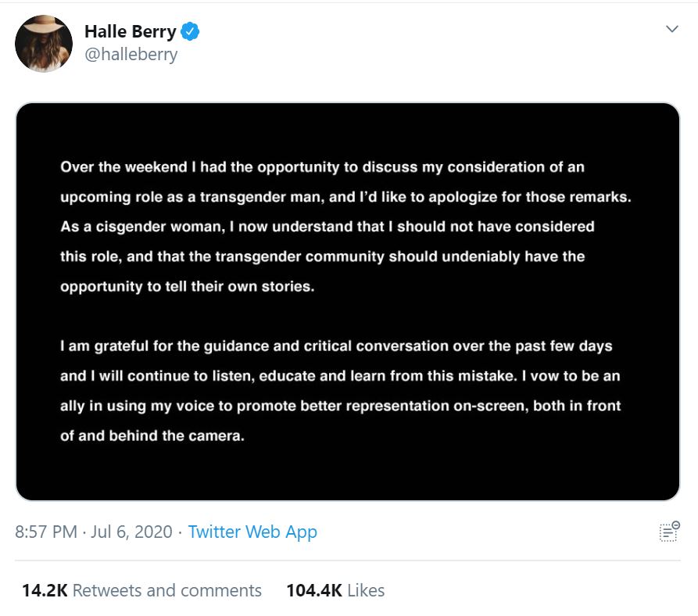View the 104.4K likes count

pyautogui.click(x=314, y=590)
